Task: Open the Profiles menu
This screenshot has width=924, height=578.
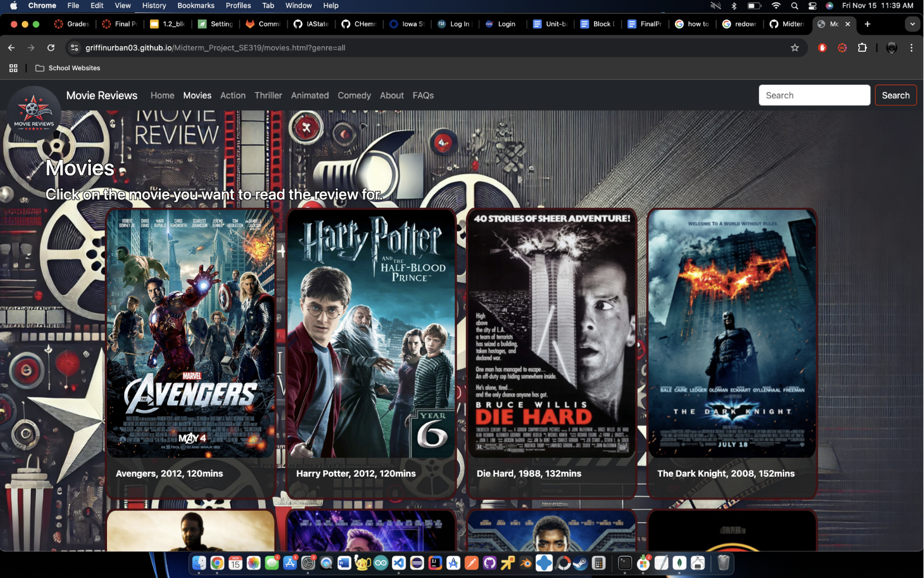Action: click(238, 6)
